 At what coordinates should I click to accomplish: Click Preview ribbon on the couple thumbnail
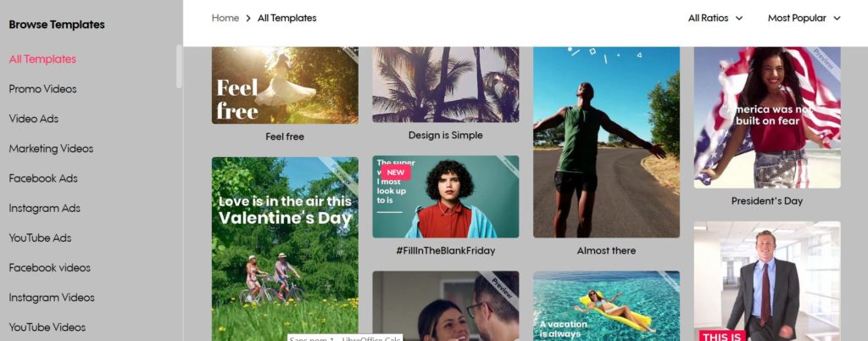[502, 288]
